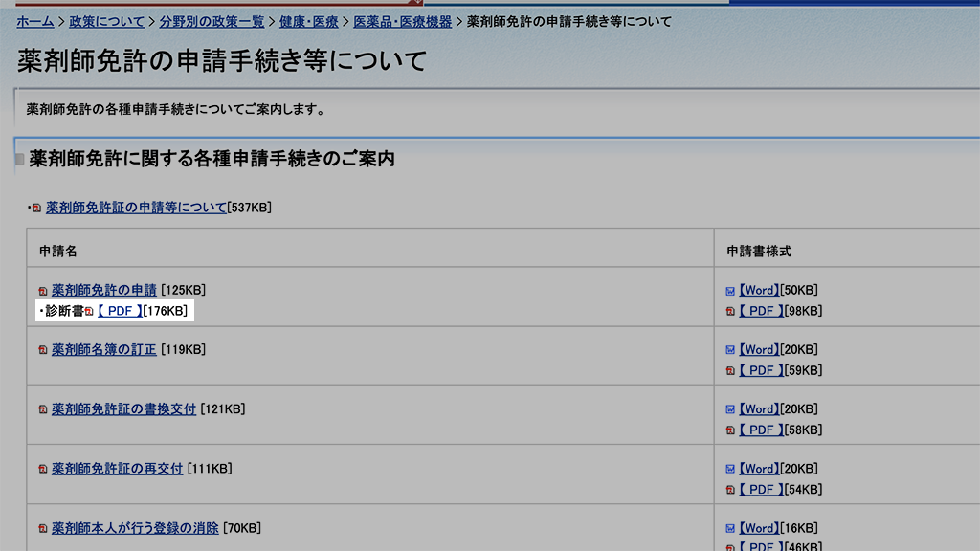
Task: Click the Word icon next to the 16KB Word file
Action: (x=730, y=528)
